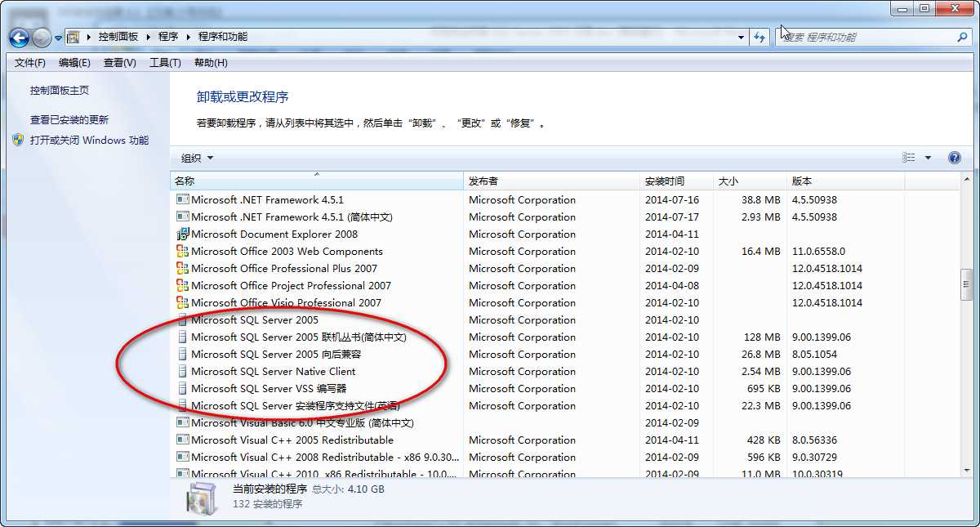Click the Microsoft .NET Framework 4.5.1 icon
This screenshot has height=527, width=980.
tap(184, 199)
